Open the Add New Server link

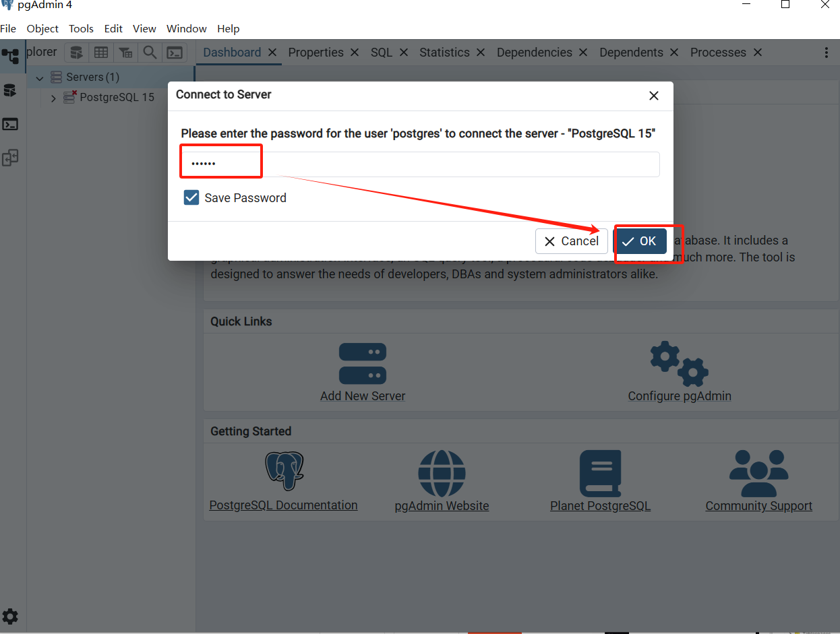363,396
